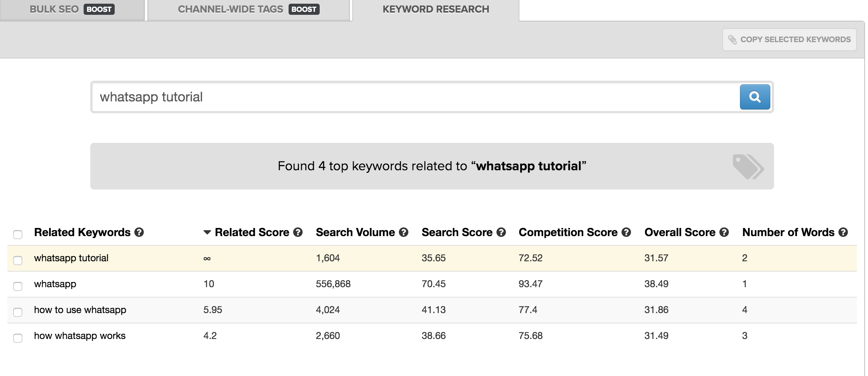Click the tags icon in results banner
868x376 pixels.
click(748, 167)
